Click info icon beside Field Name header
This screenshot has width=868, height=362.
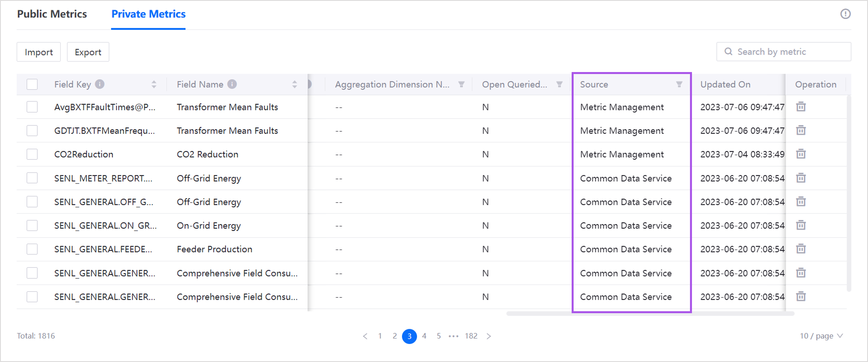232,84
